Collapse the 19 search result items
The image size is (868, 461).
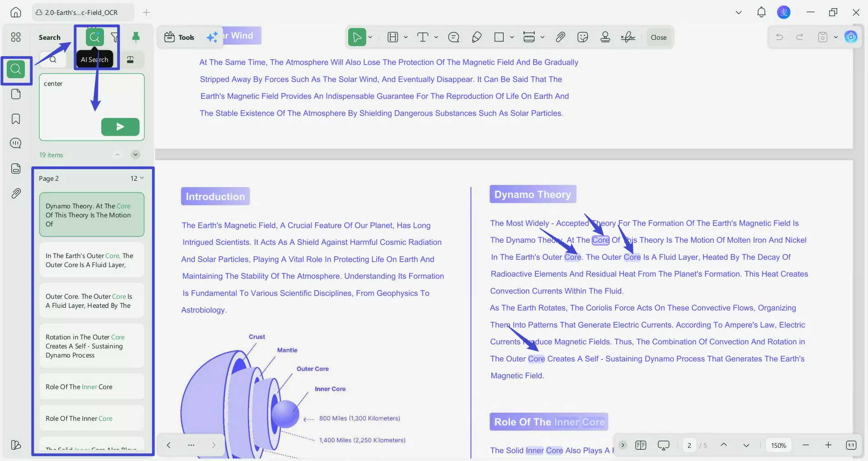click(x=118, y=155)
